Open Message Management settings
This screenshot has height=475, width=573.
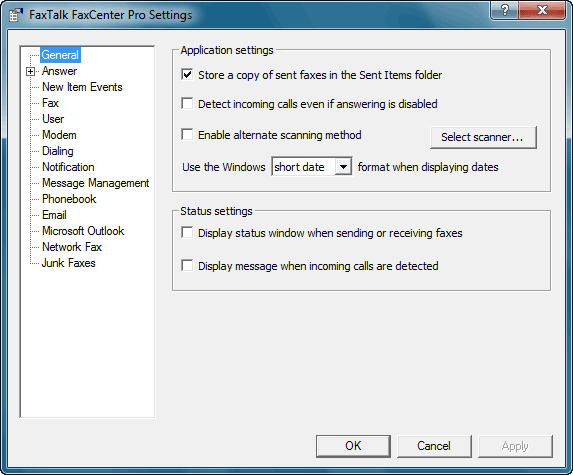click(x=96, y=183)
